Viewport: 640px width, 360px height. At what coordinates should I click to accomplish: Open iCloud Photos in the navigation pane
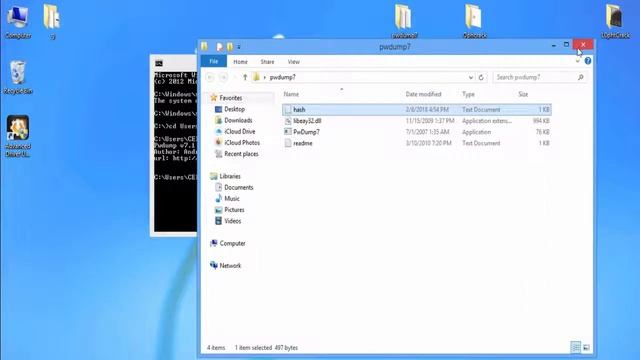(242, 143)
